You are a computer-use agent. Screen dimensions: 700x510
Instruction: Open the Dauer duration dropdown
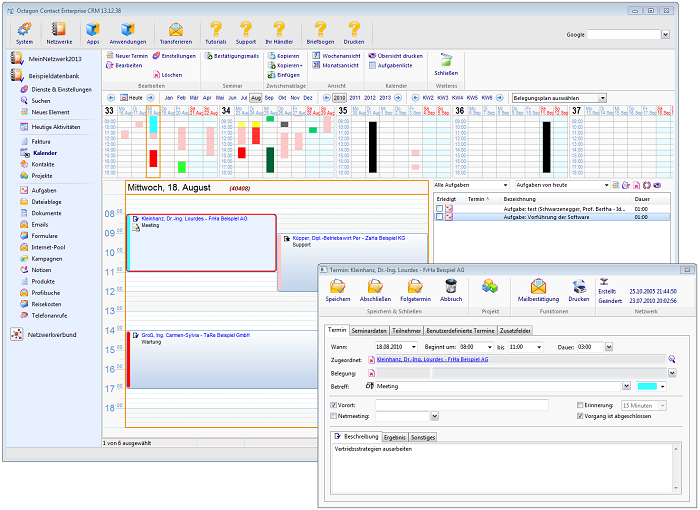[x=609, y=347]
